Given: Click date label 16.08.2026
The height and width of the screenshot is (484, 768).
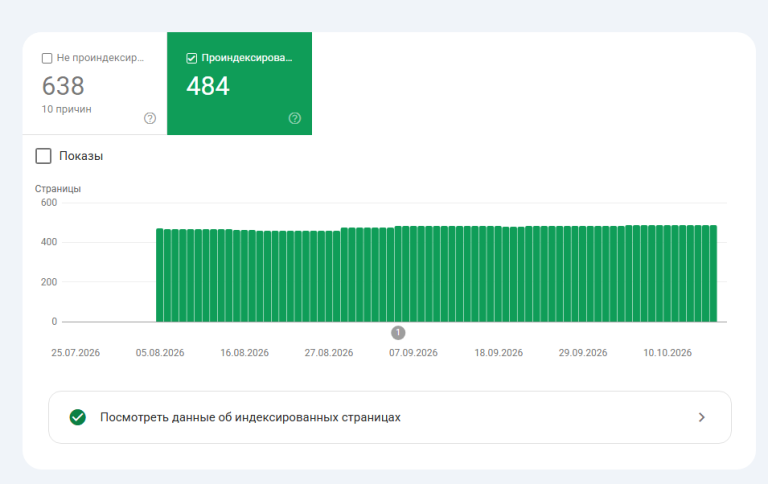Looking at the screenshot, I should (x=244, y=353).
